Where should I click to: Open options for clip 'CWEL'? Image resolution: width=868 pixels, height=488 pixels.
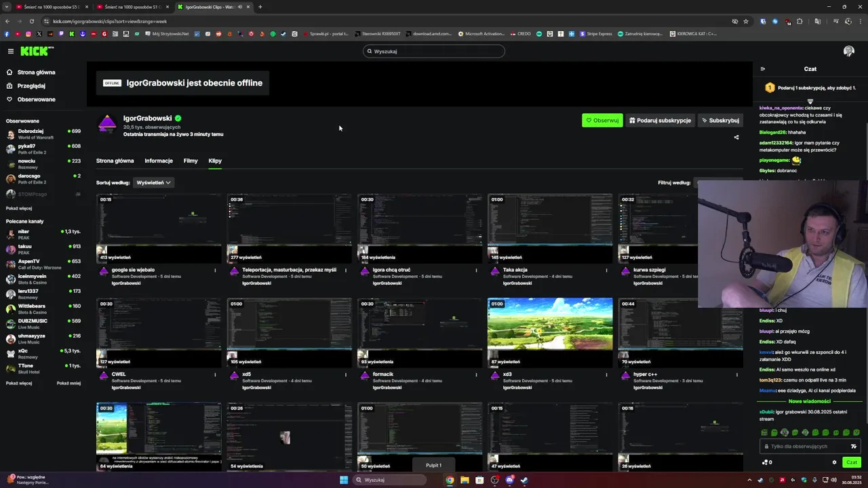click(x=216, y=375)
